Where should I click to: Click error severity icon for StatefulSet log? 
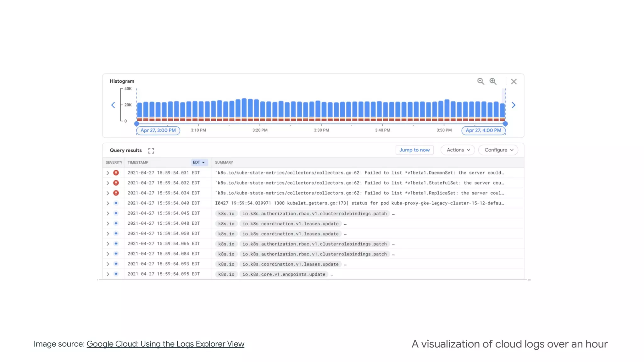[116, 183]
